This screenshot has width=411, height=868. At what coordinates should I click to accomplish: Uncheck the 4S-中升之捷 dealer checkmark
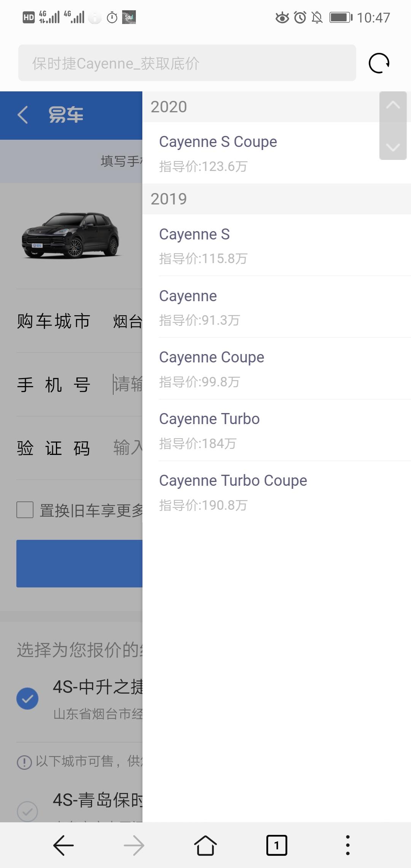click(x=27, y=699)
